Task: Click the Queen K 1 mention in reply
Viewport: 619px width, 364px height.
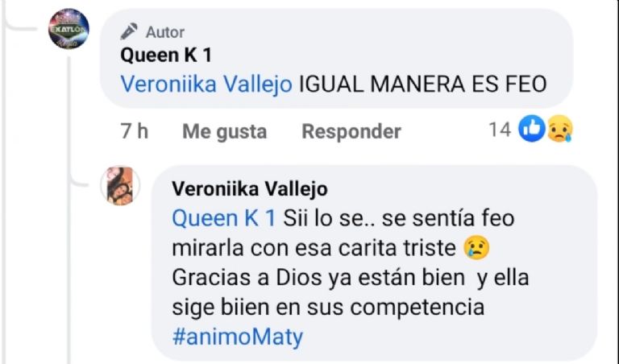Action: point(224,218)
